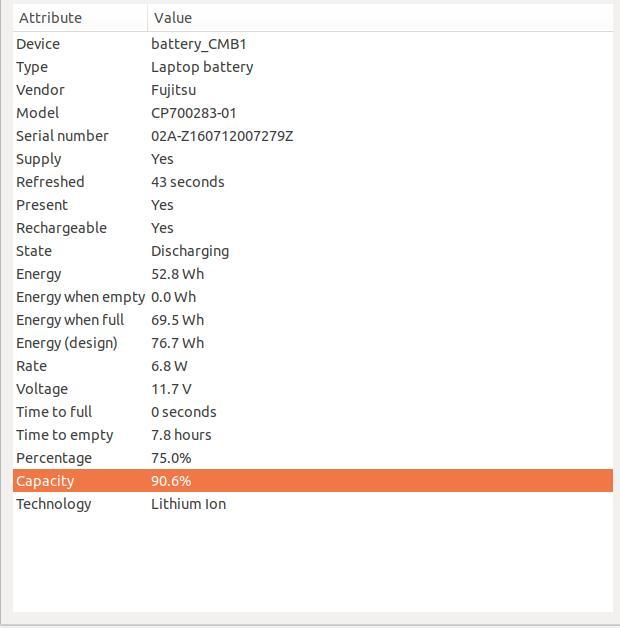The height and width of the screenshot is (628, 620).
Task: Select the Rechargeable row label
Action: tap(61, 228)
